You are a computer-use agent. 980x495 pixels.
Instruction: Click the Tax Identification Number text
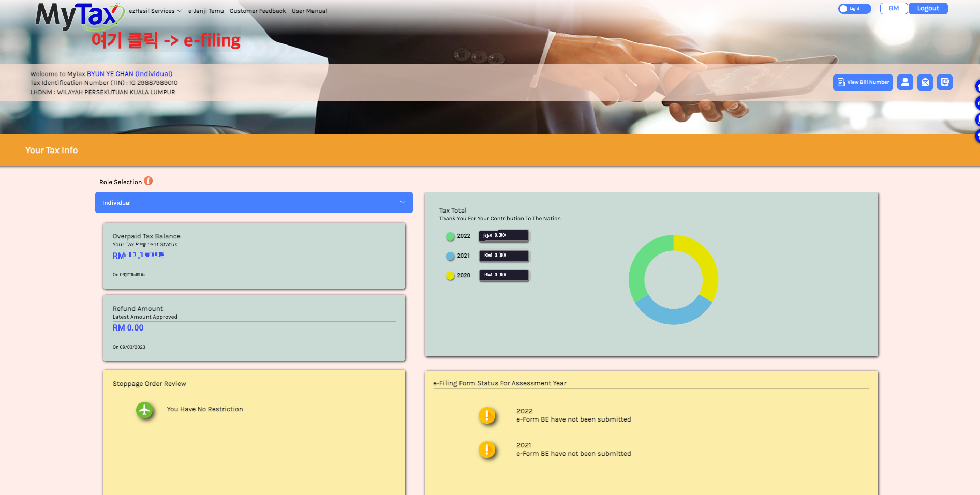(104, 83)
